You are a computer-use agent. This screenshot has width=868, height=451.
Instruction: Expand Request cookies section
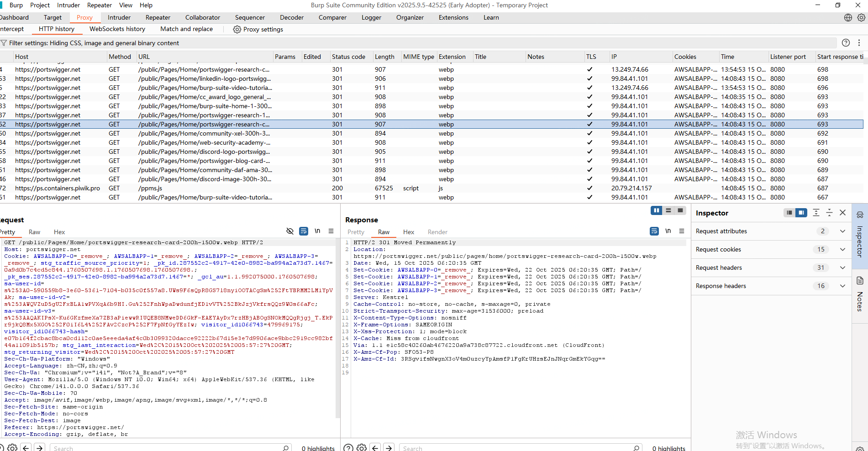pos(843,249)
